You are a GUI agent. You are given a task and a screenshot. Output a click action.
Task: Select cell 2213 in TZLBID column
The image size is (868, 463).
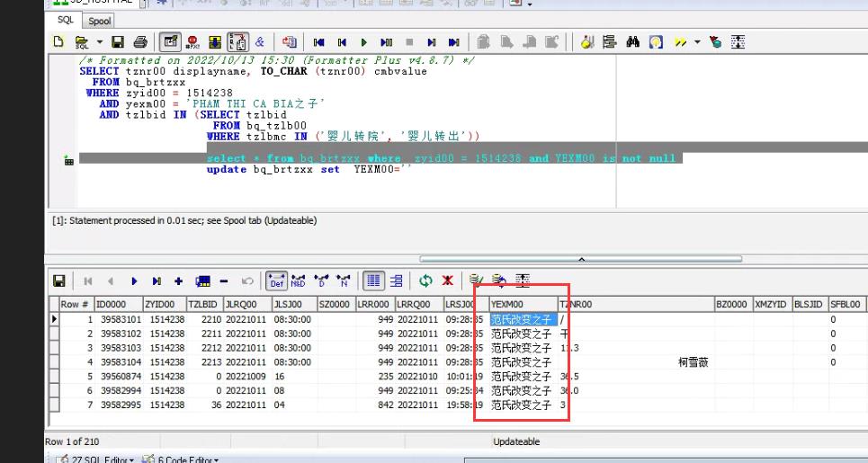coord(205,362)
